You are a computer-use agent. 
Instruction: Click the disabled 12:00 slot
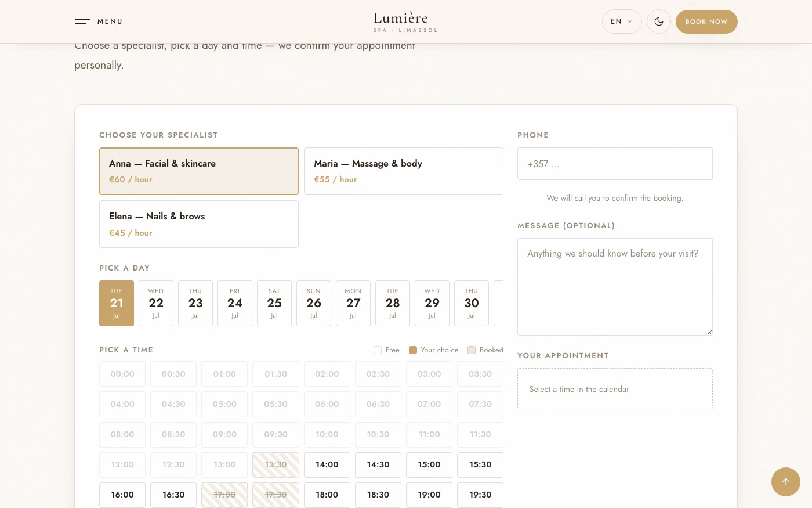point(122,464)
